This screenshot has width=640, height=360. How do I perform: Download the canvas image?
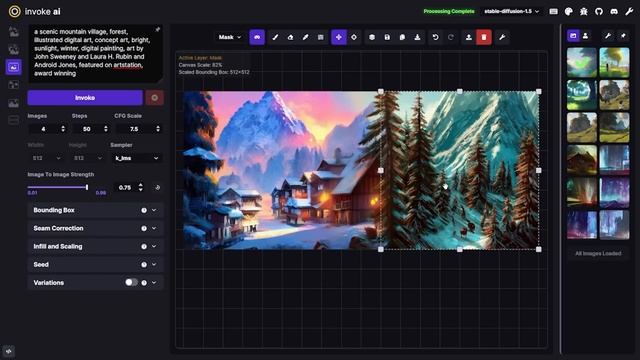tap(417, 37)
